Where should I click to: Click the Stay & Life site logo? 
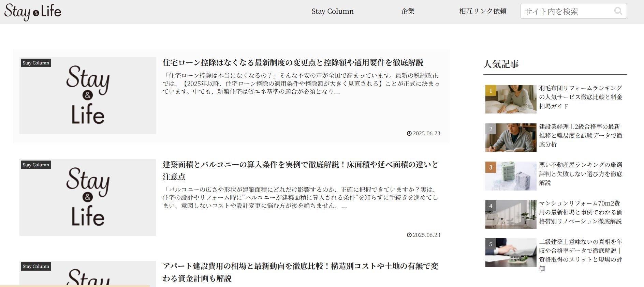tap(33, 12)
